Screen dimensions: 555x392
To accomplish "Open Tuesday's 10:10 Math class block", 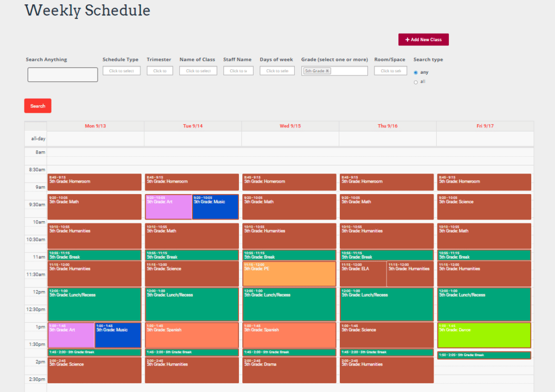I will [192, 236].
